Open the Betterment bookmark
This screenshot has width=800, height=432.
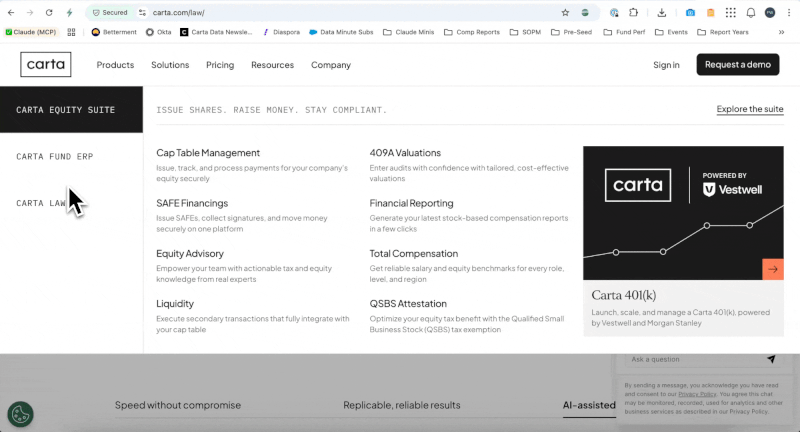pos(114,32)
